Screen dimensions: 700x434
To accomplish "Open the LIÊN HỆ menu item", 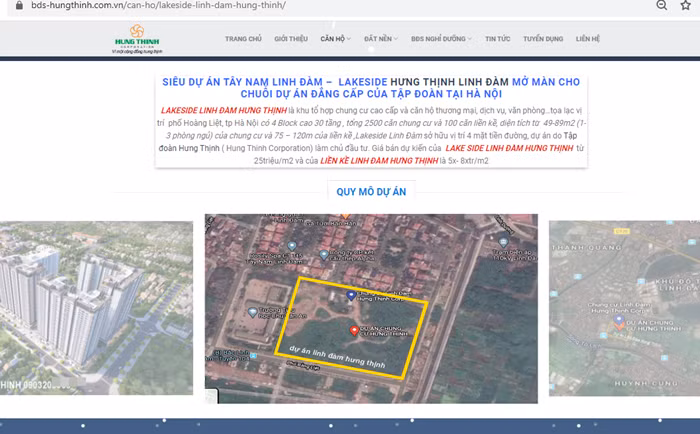I will coord(588,39).
